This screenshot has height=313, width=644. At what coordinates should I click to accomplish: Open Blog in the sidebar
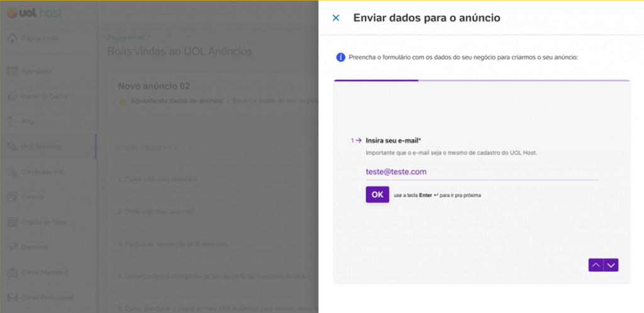28,122
